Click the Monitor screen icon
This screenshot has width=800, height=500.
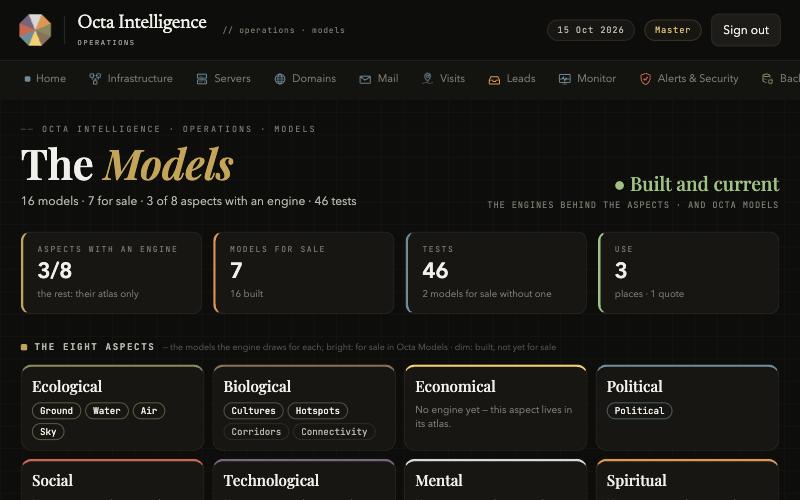click(x=565, y=79)
